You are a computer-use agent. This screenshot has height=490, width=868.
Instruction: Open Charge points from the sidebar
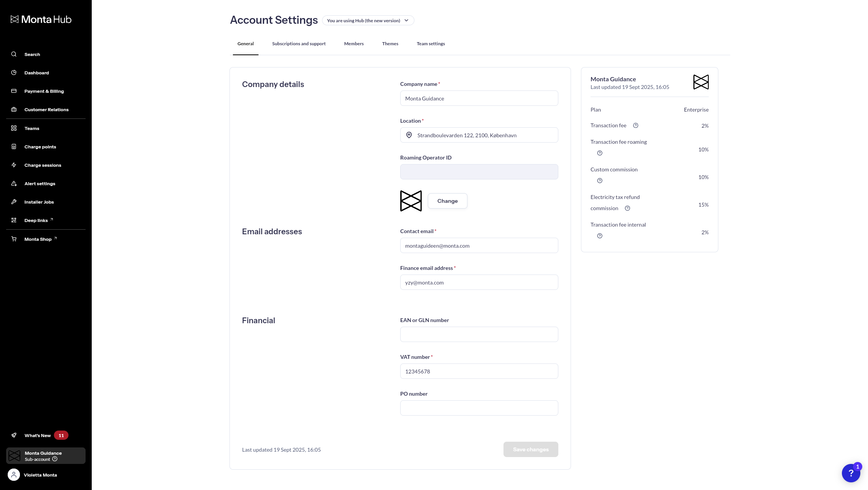point(40,147)
